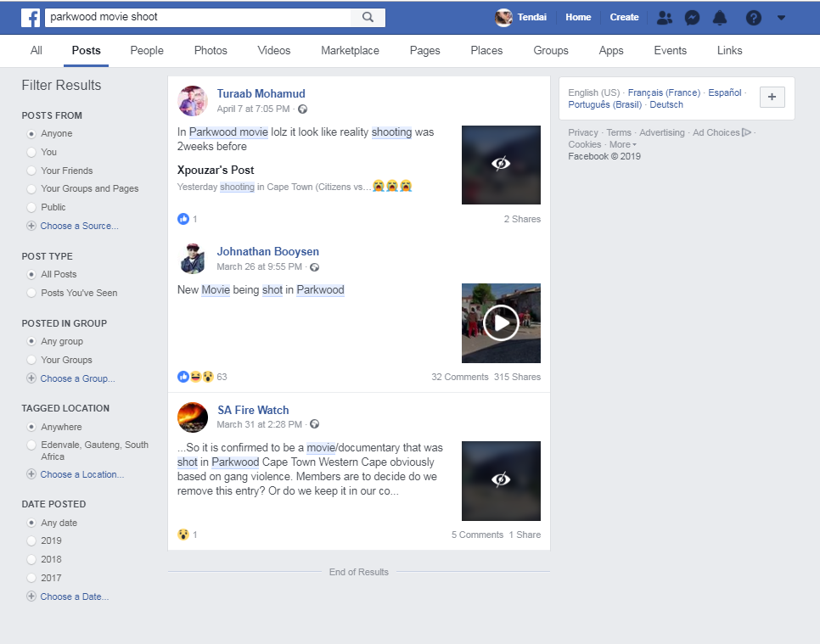Select Edenvale, Gauteng location radio
This screenshot has width=820, height=644.
pos(31,445)
